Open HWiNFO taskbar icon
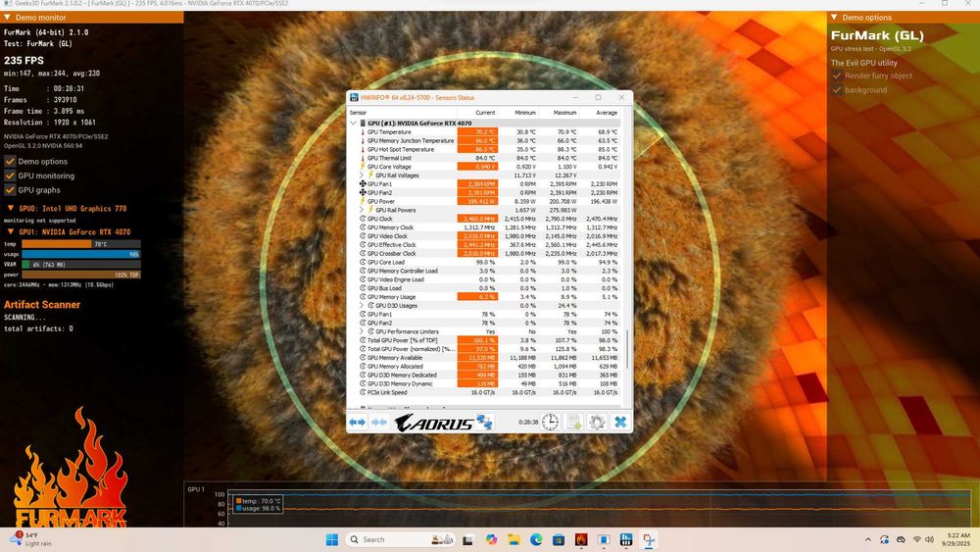Image resolution: width=980 pixels, height=552 pixels. point(625,539)
